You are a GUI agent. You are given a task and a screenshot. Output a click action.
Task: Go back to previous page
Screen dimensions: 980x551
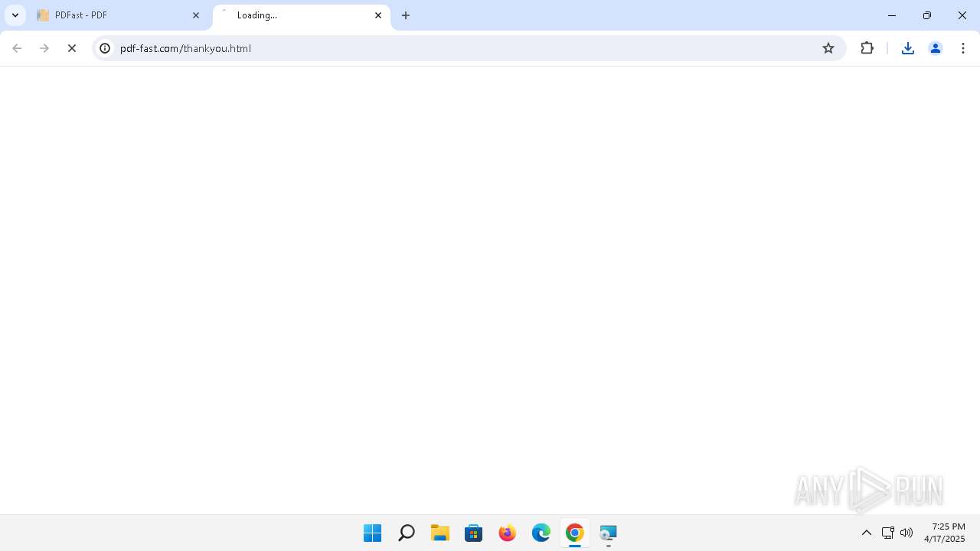[x=17, y=48]
